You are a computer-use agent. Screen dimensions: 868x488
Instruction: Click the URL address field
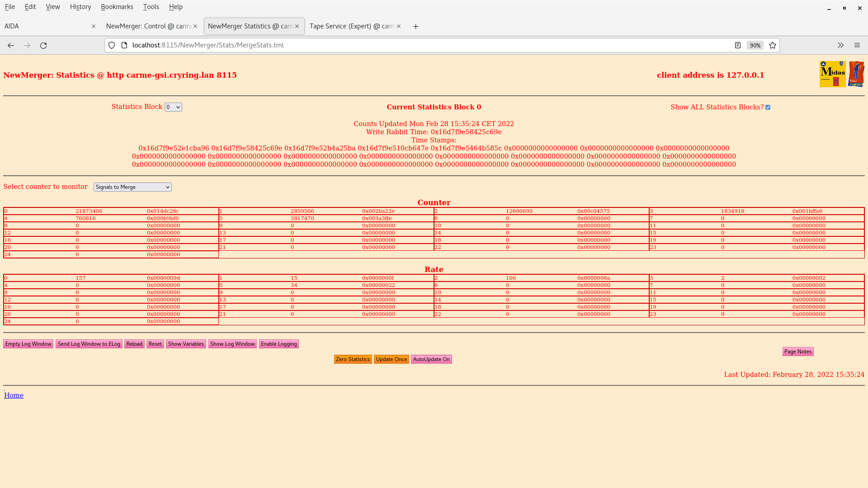coord(407,45)
